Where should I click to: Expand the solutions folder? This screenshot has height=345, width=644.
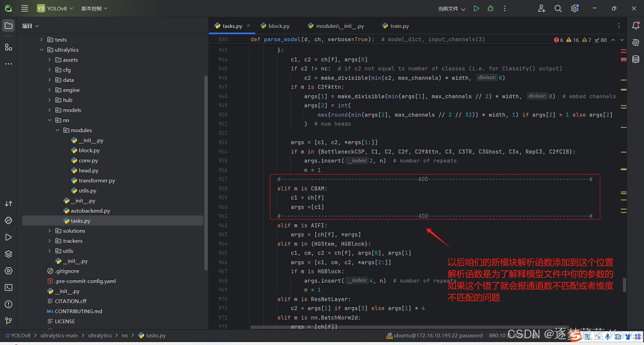coord(50,231)
